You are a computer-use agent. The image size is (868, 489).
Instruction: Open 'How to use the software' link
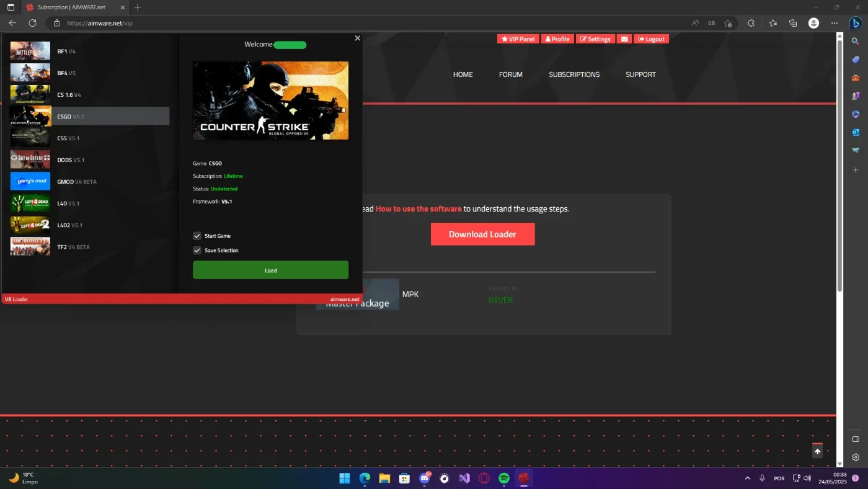[418, 209]
